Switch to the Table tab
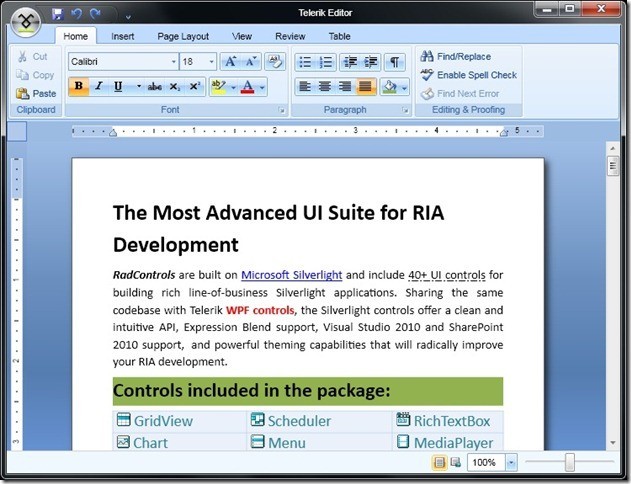Screen dimensions: 631x484 [339, 36]
